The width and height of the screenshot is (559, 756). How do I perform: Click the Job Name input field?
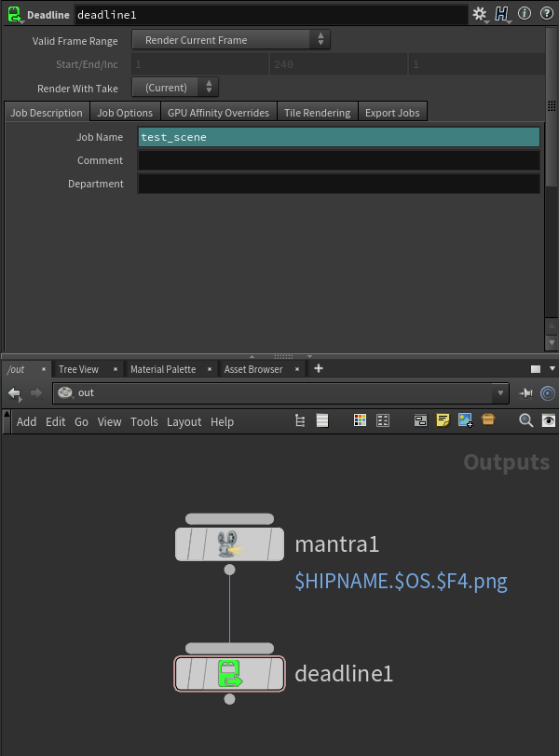(x=338, y=137)
